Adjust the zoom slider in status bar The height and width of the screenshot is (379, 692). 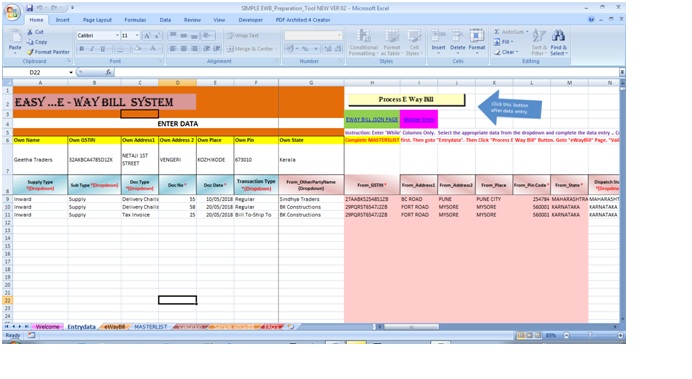click(x=590, y=336)
